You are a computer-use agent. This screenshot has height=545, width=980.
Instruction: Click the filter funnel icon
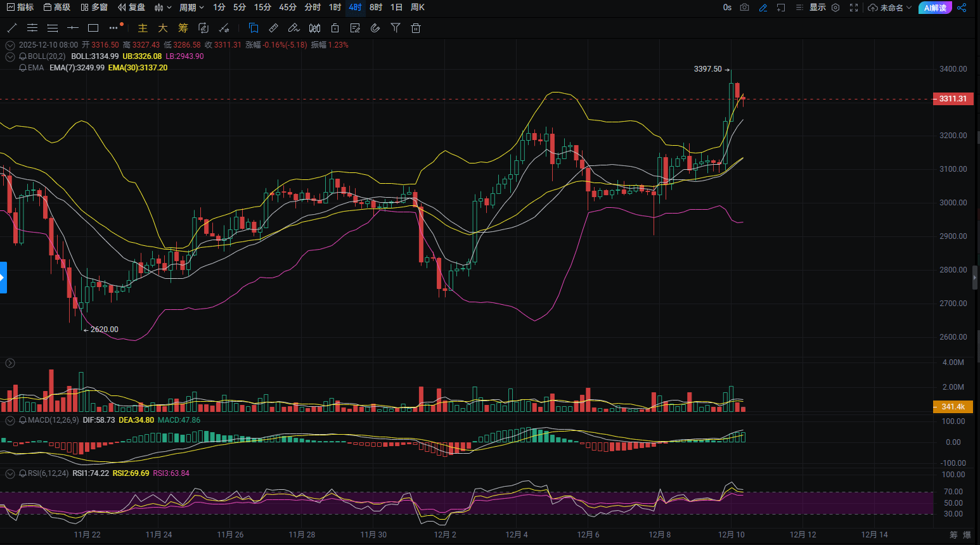click(x=396, y=28)
